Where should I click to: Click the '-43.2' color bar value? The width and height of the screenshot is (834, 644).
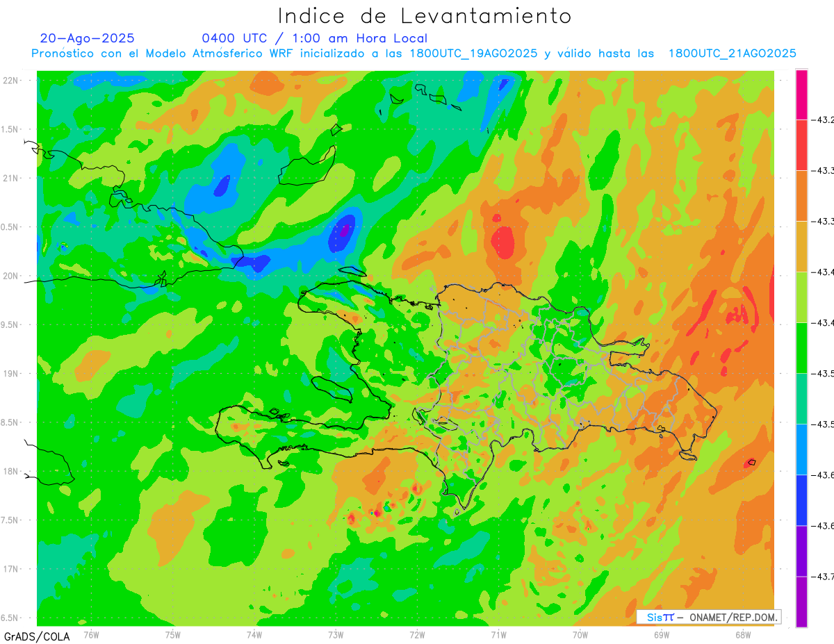tap(824, 120)
